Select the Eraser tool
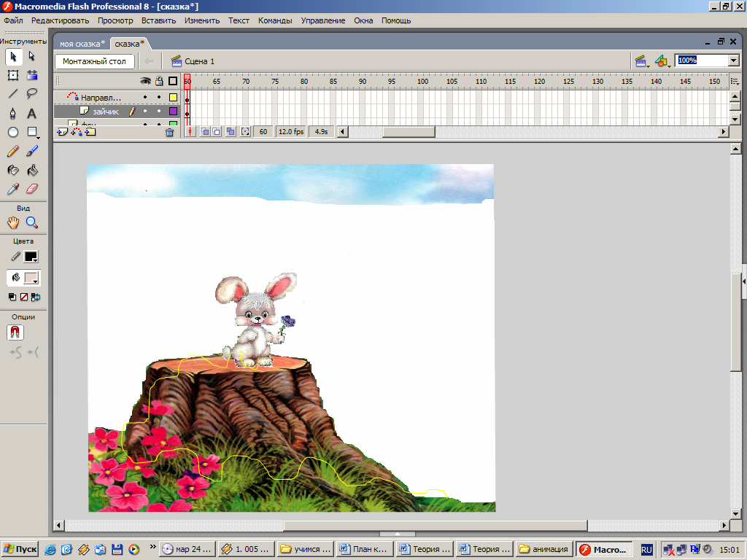This screenshot has width=747, height=560. pyautogui.click(x=32, y=189)
